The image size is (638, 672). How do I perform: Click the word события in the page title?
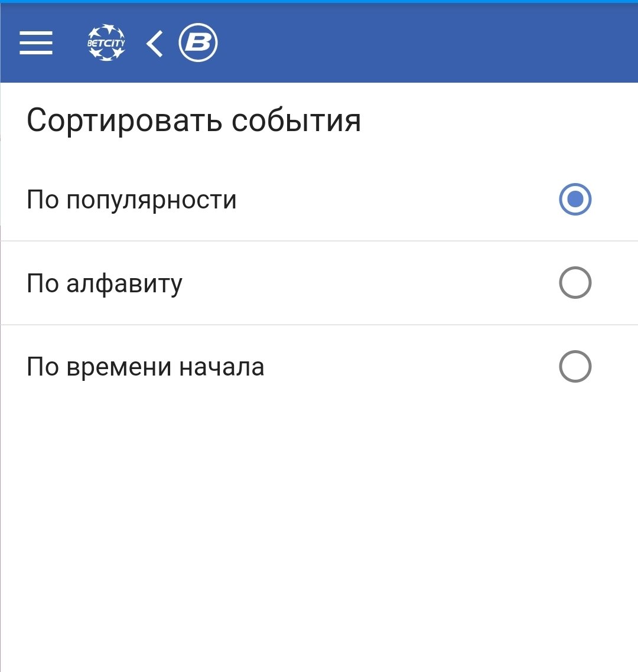296,120
